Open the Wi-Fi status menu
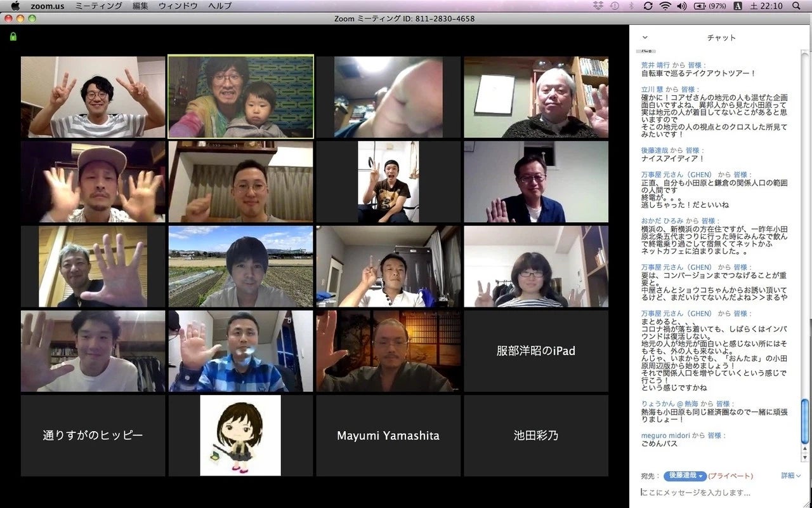 click(665, 6)
